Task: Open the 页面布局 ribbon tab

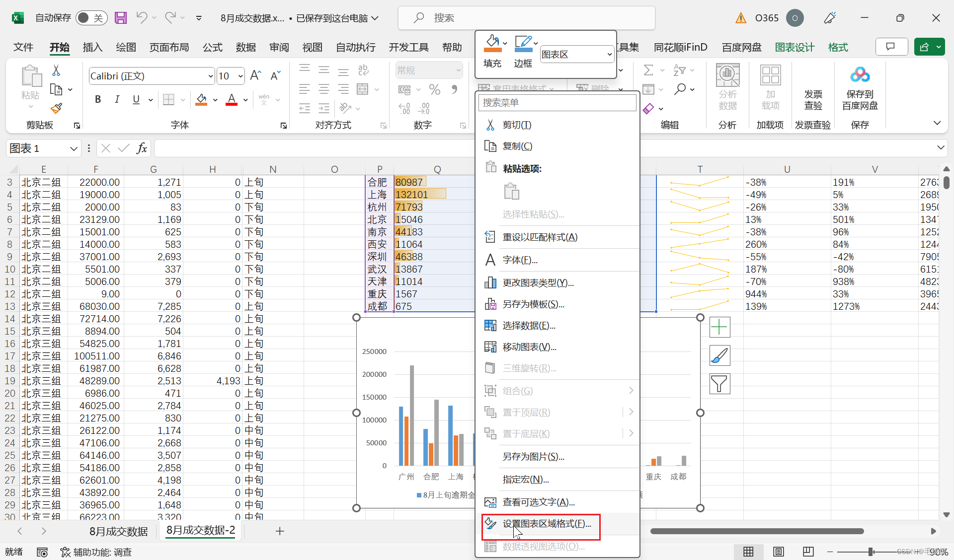Action: pyautogui.click(x=169, y=47)
